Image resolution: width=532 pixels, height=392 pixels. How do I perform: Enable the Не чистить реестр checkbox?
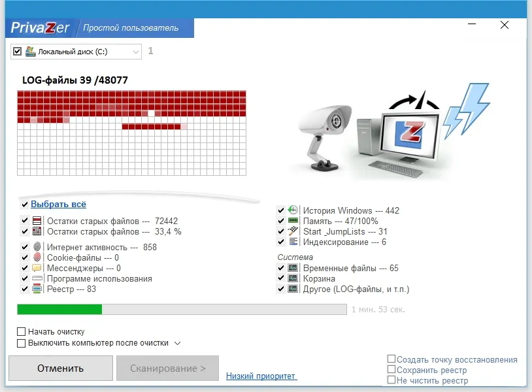391,380
